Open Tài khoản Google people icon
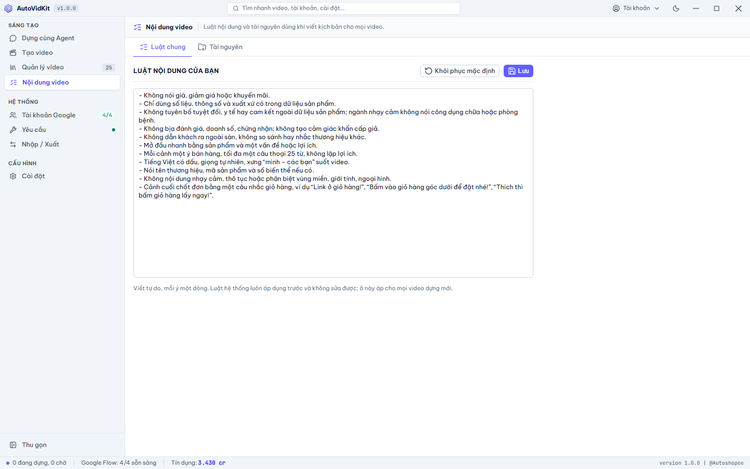 [x=13, y=115]
